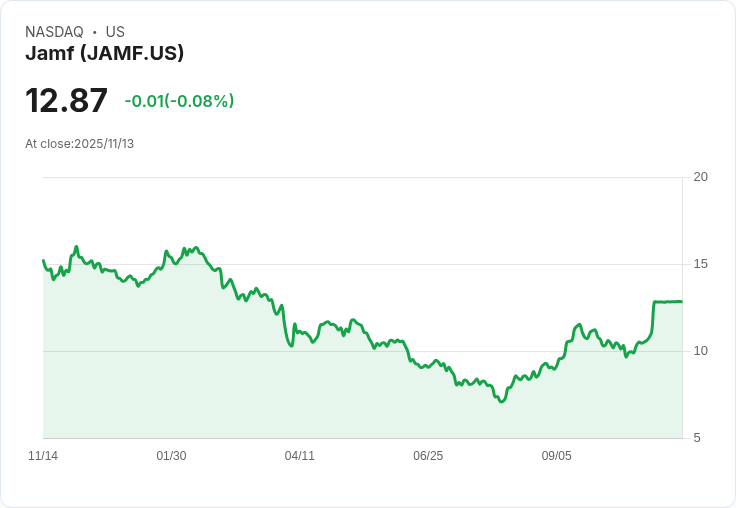This screenshot has height=508, width=736.
Task: Select the 11/14 date on x-axis
Action: click(43, 456)
